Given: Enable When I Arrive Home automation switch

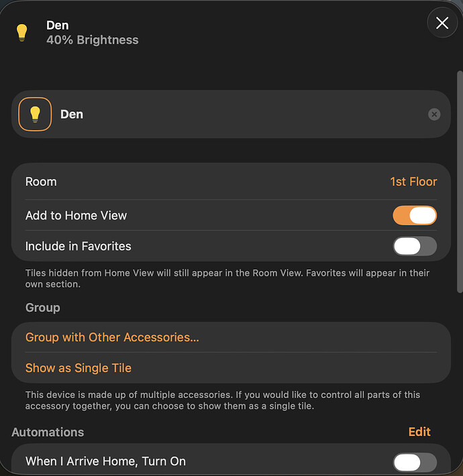Looking at the screenshot, I should (x=414, y=462).
